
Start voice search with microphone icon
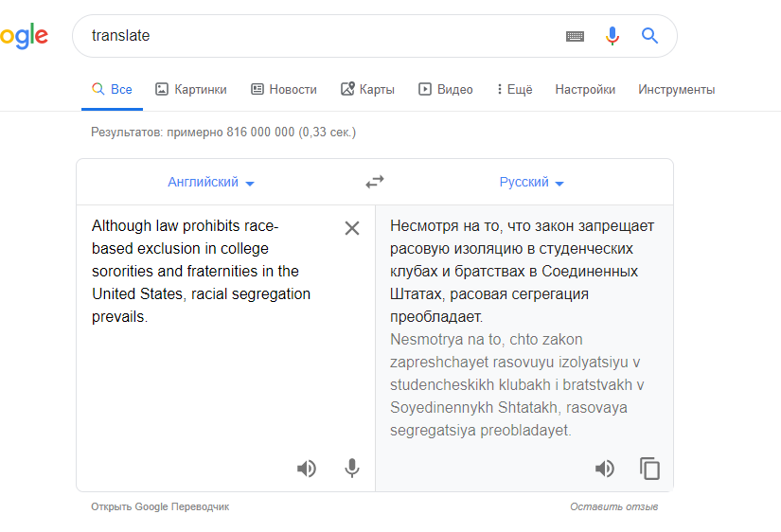click(x=612, y=36)
